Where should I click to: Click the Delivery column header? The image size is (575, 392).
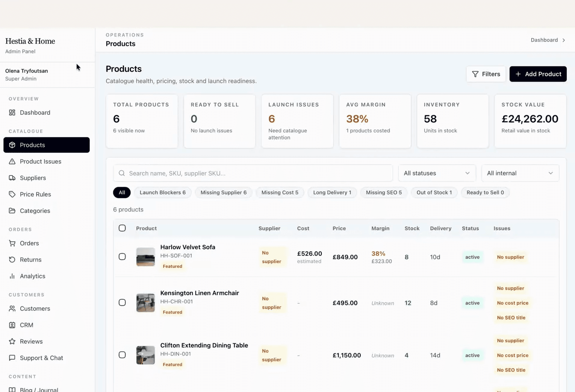pos(441,228)
